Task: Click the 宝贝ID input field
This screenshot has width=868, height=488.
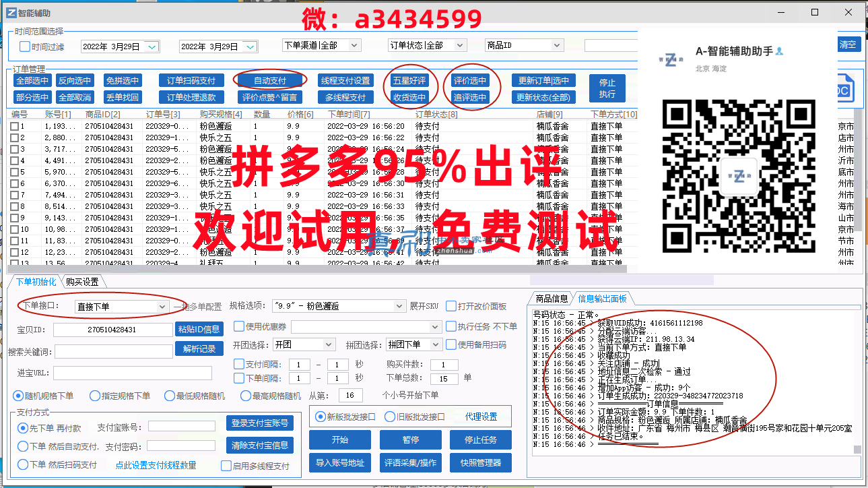Action: coord(112,330)
